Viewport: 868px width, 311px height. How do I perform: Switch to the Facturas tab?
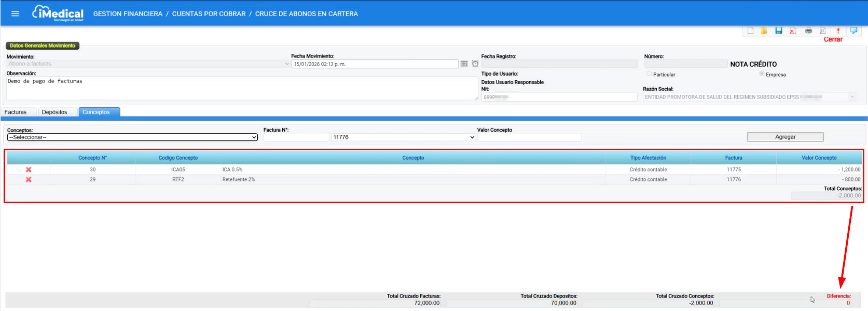pos(16,112)
